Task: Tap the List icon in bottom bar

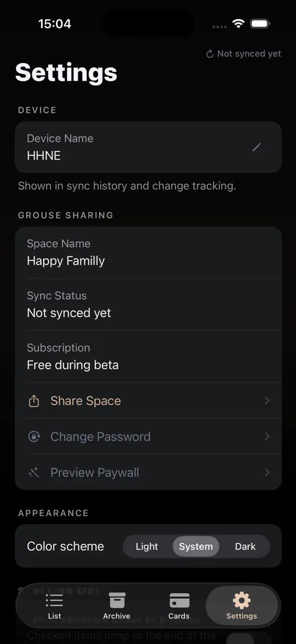Action: [x=54, y=601]
